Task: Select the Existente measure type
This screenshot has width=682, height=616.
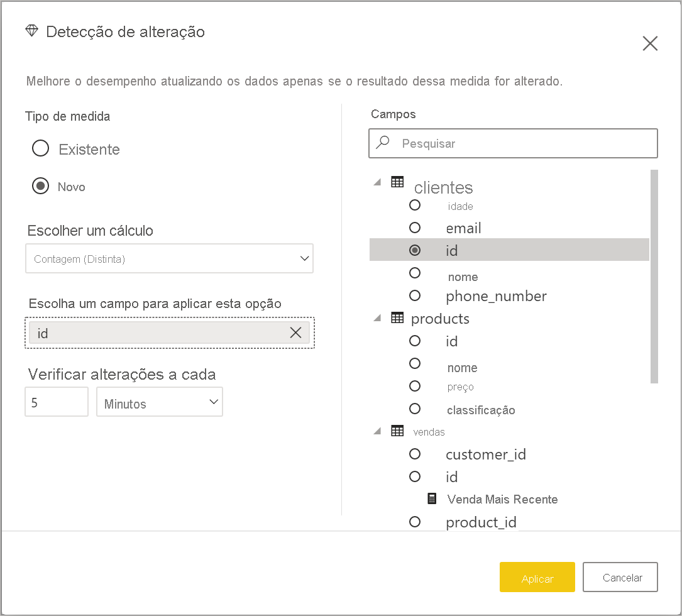Action: pyautogui.click(x=40, y=148)
